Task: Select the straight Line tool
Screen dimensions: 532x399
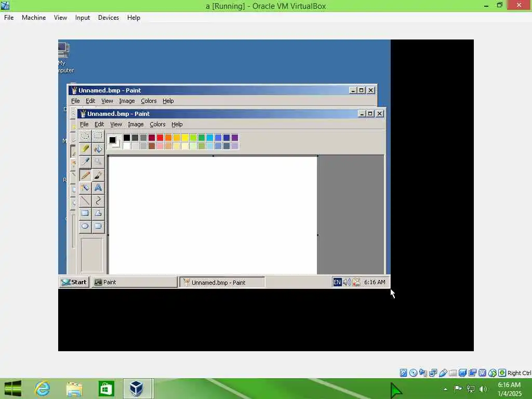Action: click(85, 201)
